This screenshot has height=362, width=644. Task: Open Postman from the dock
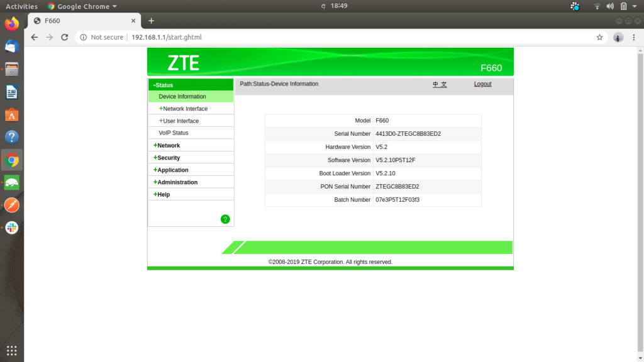[x=11, y=205]
